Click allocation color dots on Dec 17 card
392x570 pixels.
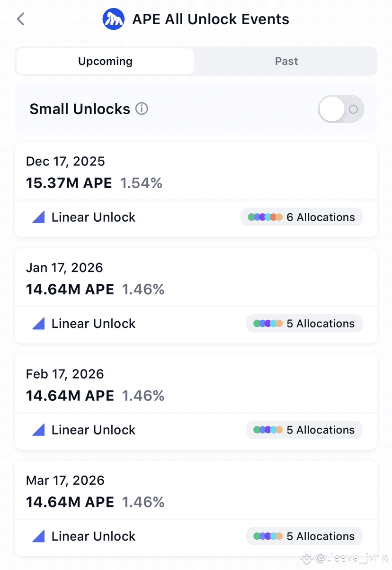265,217
